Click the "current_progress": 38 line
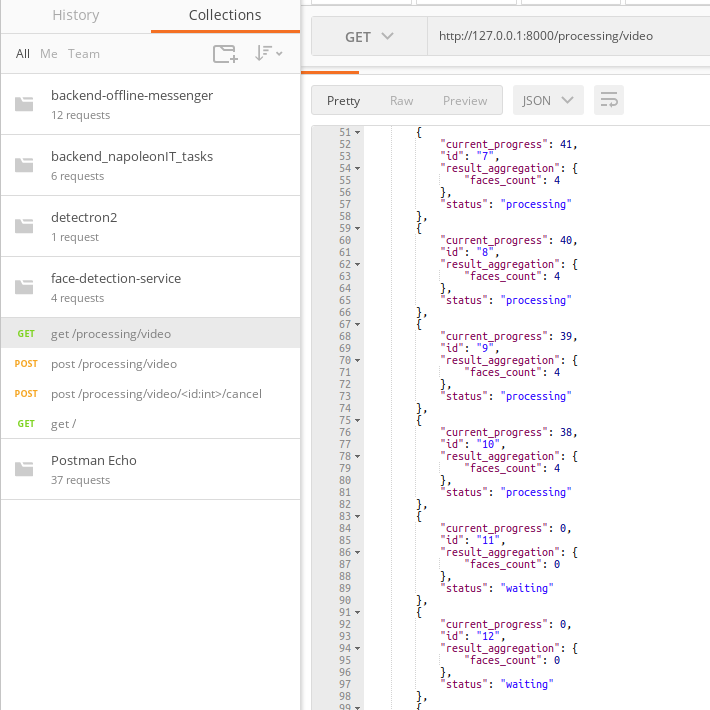Image resolution: width=710 pixels, height=710 pixels. 509,432
